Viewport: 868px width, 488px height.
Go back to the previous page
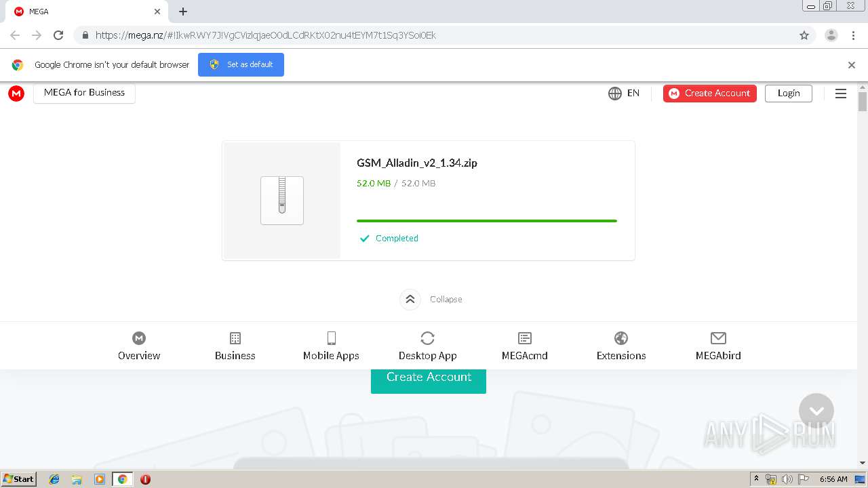[x=15, y=35]
